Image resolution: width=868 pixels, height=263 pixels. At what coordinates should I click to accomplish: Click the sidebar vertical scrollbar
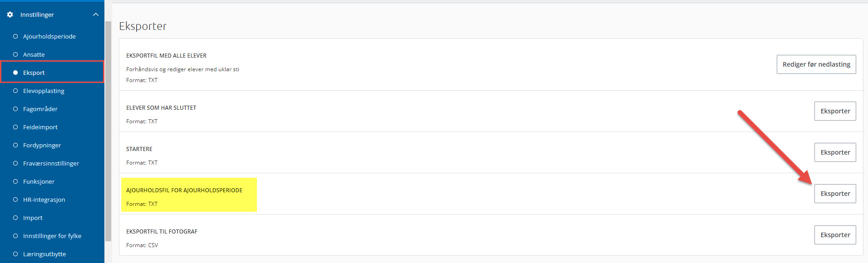pyautogui.click(x=108, y=131)
